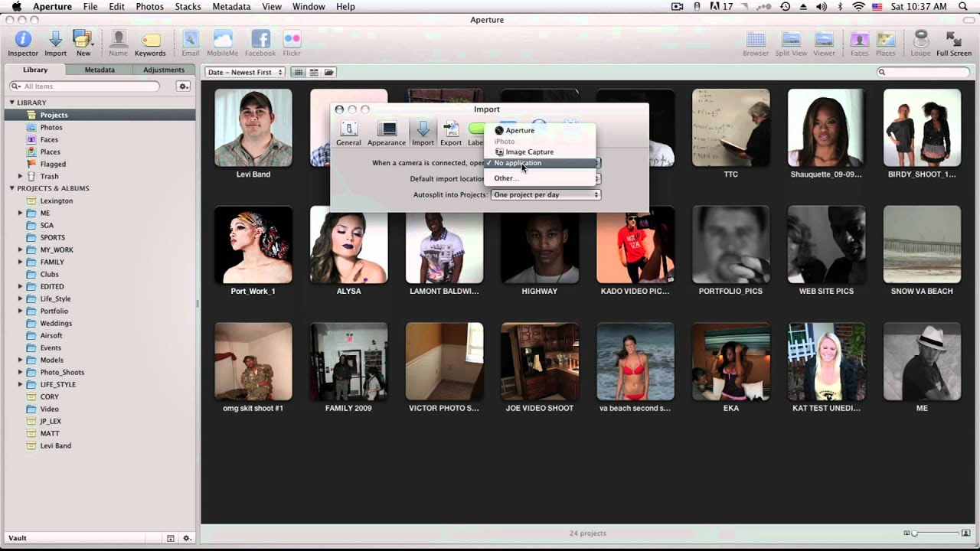The image size is (980, 551).
Task: Show projects grouped by folder
Action: tap(328, 72)
